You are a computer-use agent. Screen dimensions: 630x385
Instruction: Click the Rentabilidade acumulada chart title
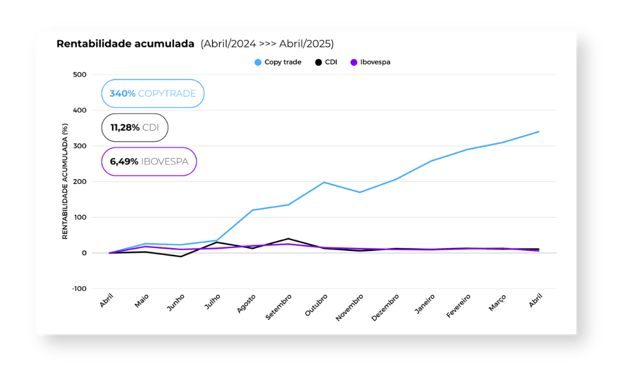click(125, 43)
